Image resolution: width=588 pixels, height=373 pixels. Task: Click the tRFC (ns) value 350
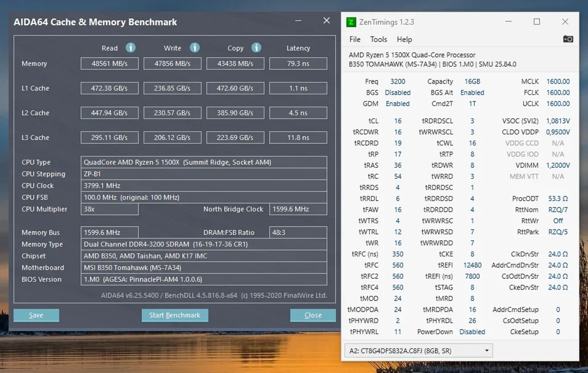398,254
